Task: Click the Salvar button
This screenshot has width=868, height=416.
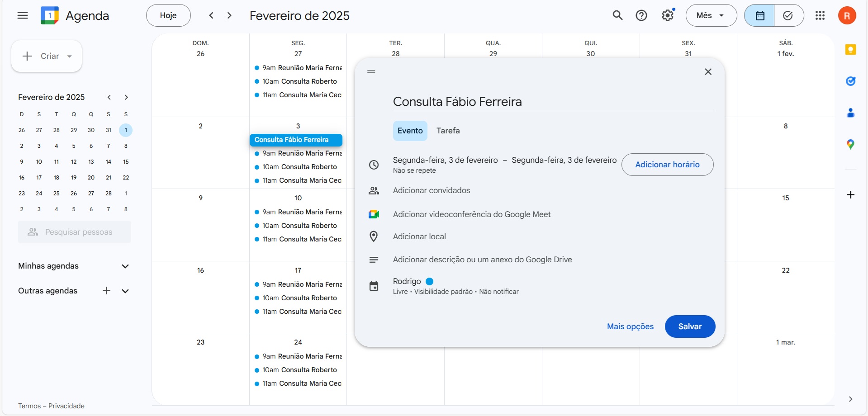Action: [x=690, y=326]
